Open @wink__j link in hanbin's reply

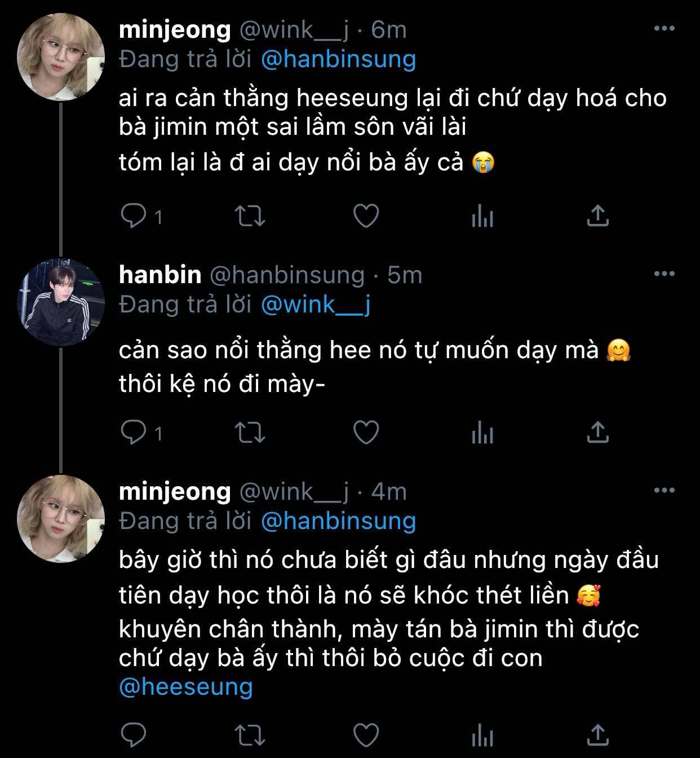316,305
